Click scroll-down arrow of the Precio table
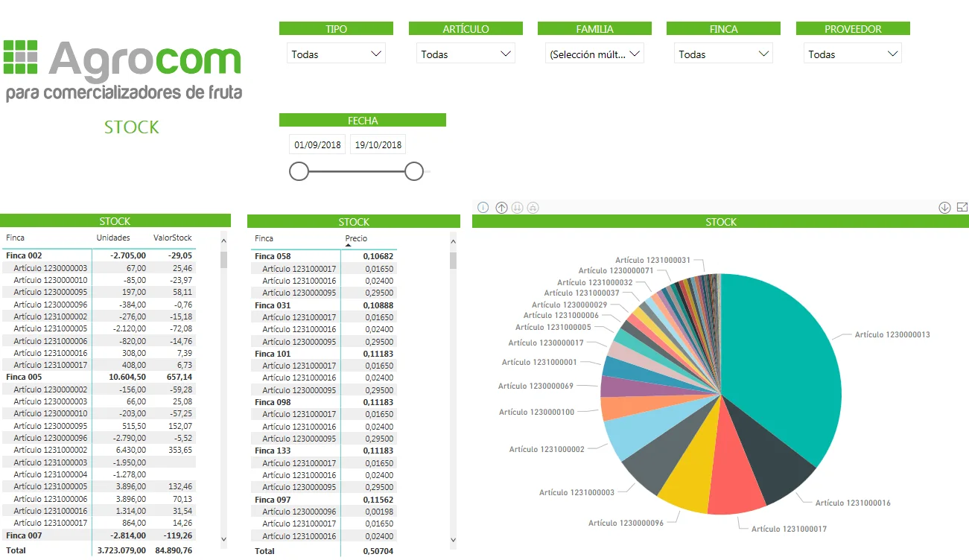 pyautogui.click(x=454, y=538)
